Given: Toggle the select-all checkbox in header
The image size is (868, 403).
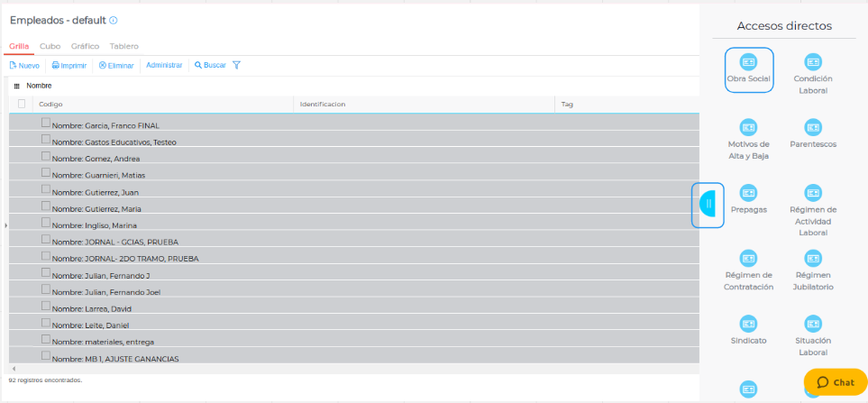Looking at the screenshot, I should [22, 104].
